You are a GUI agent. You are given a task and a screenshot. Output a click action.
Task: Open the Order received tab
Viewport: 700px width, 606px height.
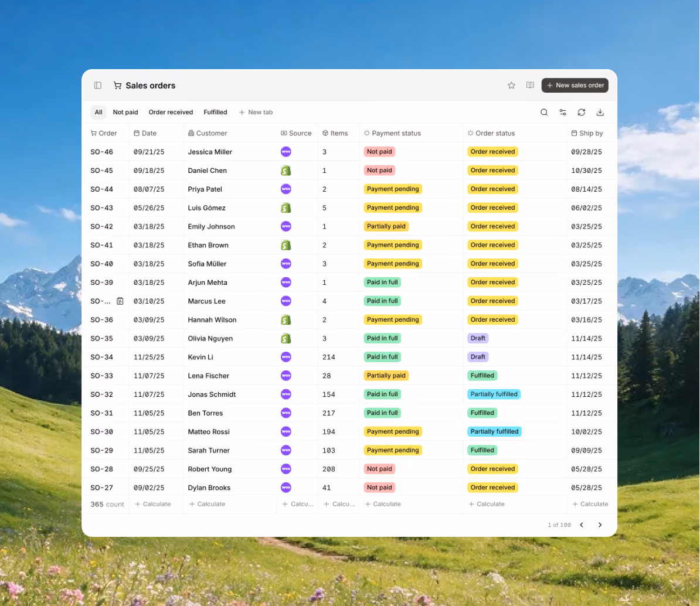[171, 113]
